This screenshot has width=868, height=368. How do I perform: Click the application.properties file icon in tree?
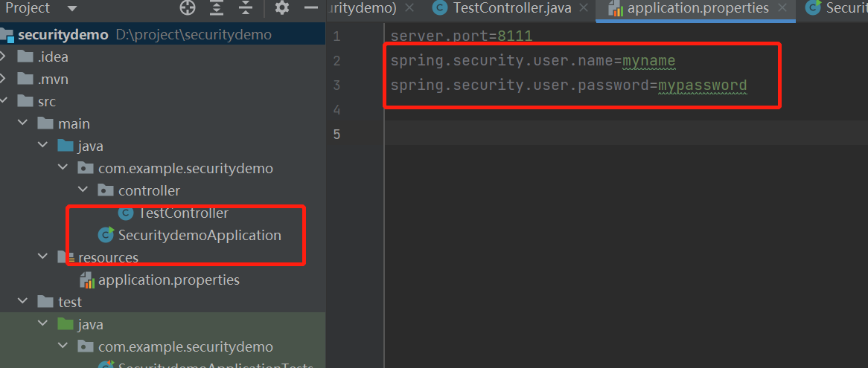point(87,280)
